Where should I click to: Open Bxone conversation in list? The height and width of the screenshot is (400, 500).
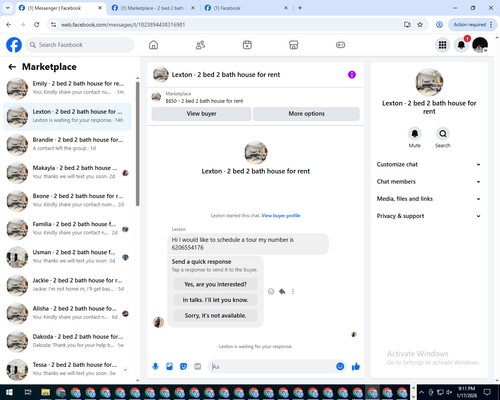67,201
